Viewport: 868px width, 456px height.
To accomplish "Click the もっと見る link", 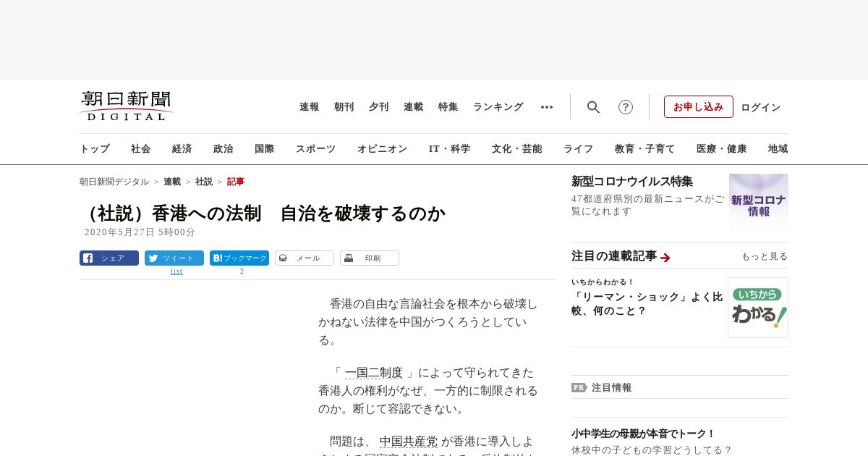I will coord(765,256).
